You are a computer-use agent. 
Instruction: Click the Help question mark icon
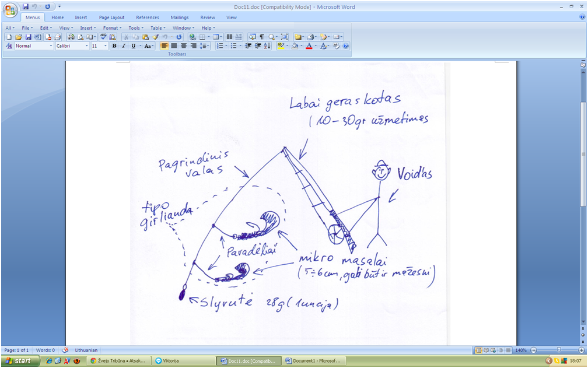pyautogui.click(x=346, y=45)
